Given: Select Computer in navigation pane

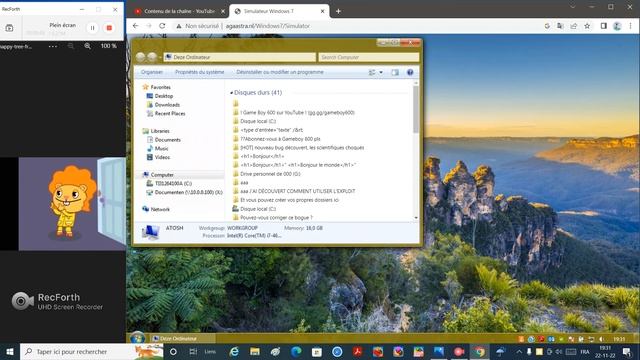Looking at the screenshot, I should (162, 175).
